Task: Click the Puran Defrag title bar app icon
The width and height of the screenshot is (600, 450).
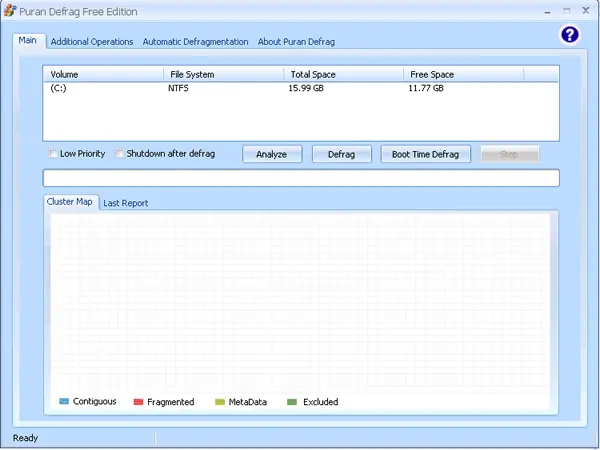Action: (x=10, y=11)
